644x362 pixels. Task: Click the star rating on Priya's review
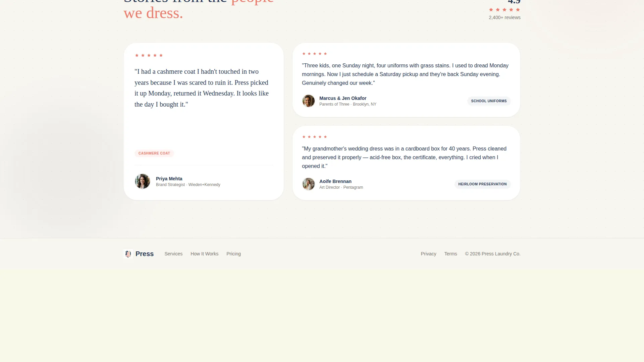point(149,56)
